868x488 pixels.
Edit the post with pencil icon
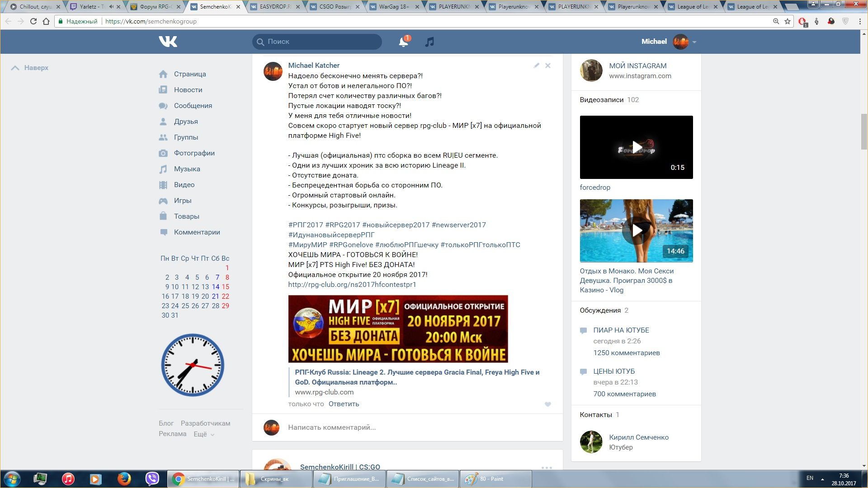click(x=536, y=66)
